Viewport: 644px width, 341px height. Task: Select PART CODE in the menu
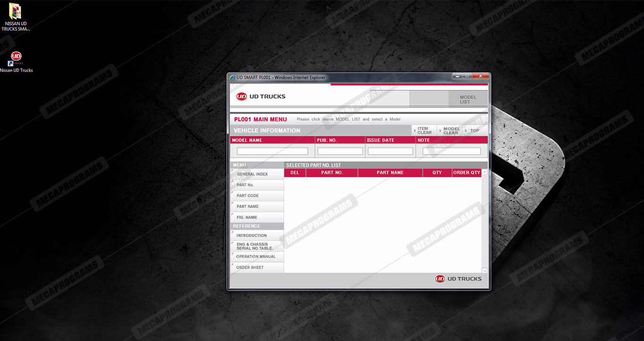(257, 196)
